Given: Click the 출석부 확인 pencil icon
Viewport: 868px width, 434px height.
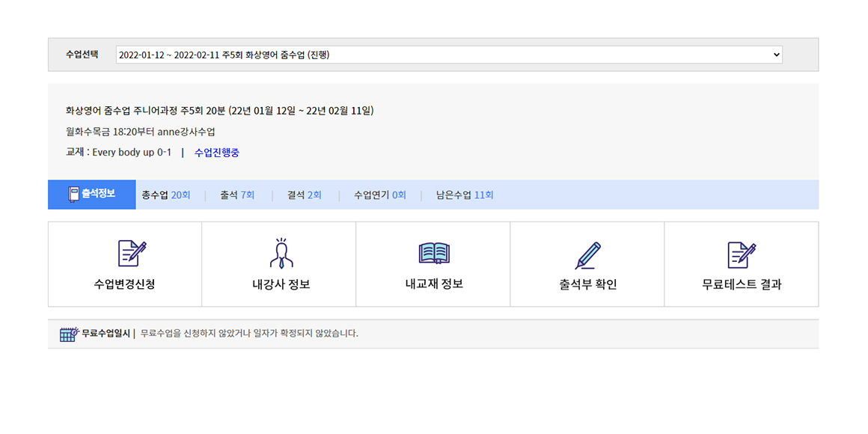Looking at the screenshot, I should point(588,255).
